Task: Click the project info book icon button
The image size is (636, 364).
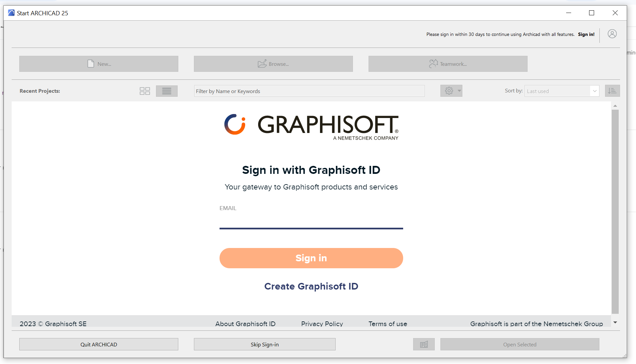Action: coord(424,344)
